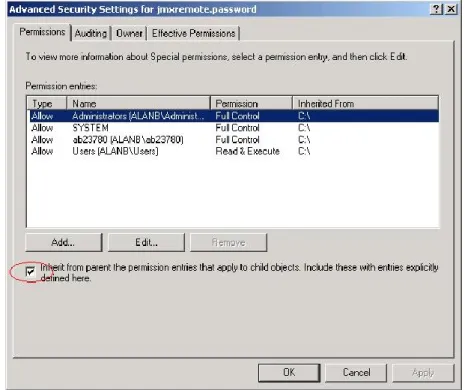This screenshot has width=465, height=390.
Task: Open the Effective Permissions tab
Action: (194, 33)
